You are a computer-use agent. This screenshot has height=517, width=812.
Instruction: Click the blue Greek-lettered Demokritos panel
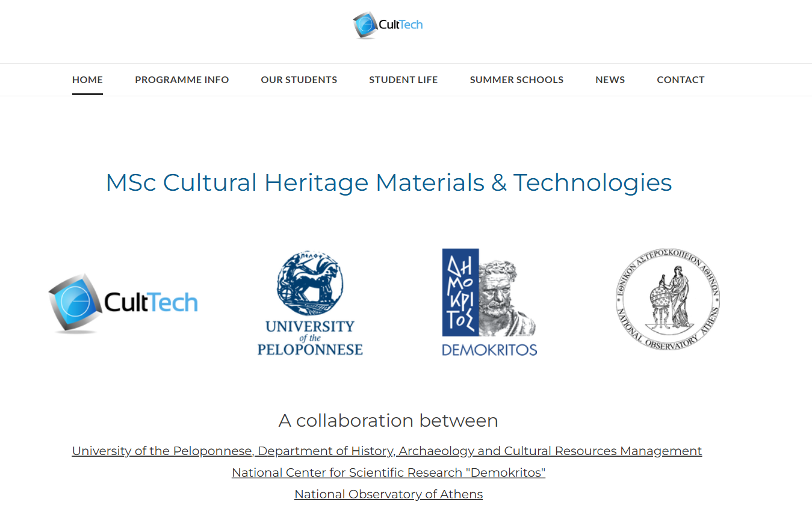(460, 292)
